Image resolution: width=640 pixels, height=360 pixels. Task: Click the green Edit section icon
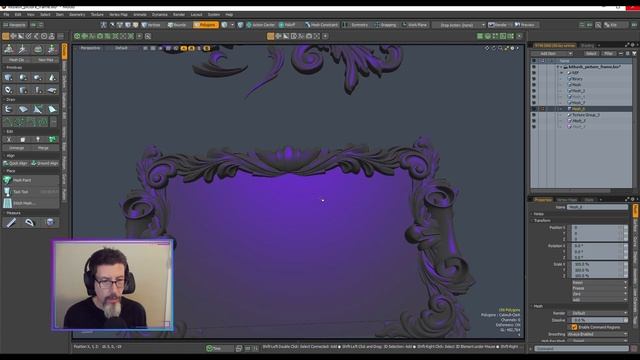click(52, 140)
